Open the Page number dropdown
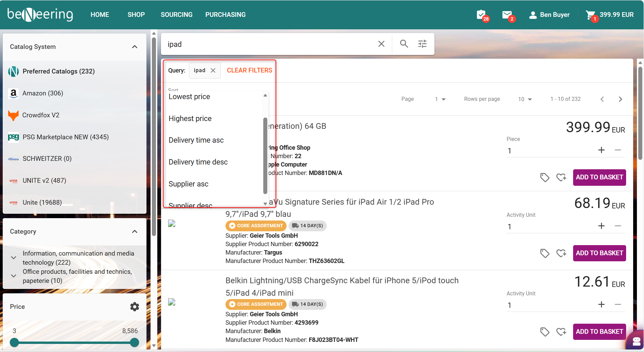 coord(440,99)
